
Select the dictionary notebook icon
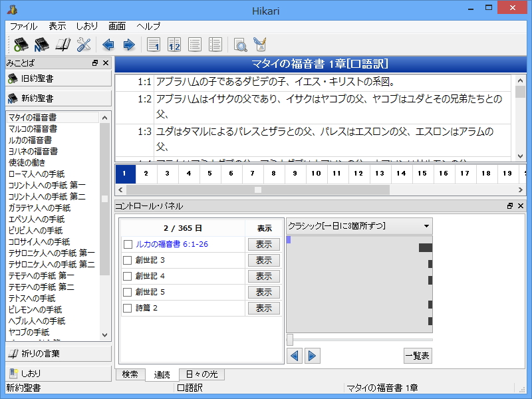coord(61,44)
